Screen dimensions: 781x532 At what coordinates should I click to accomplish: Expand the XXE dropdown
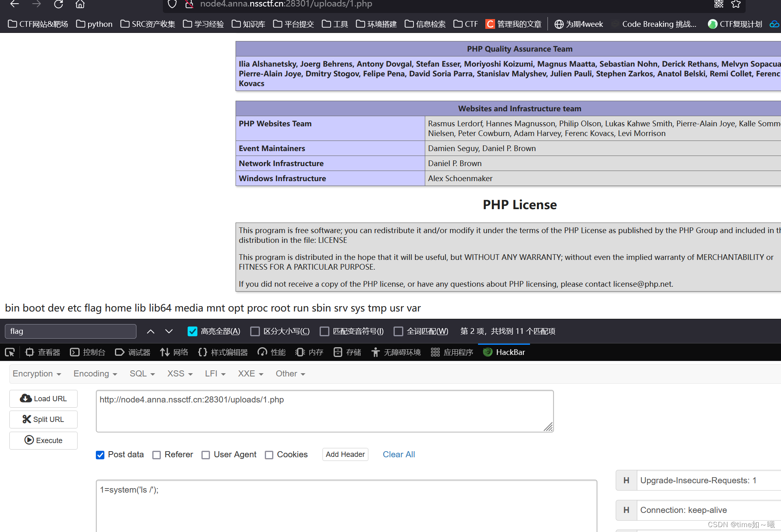tap(251, 374)
